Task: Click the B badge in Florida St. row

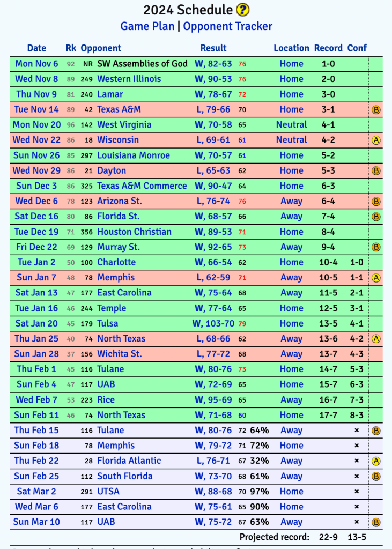Action: (x=376, y=217)
